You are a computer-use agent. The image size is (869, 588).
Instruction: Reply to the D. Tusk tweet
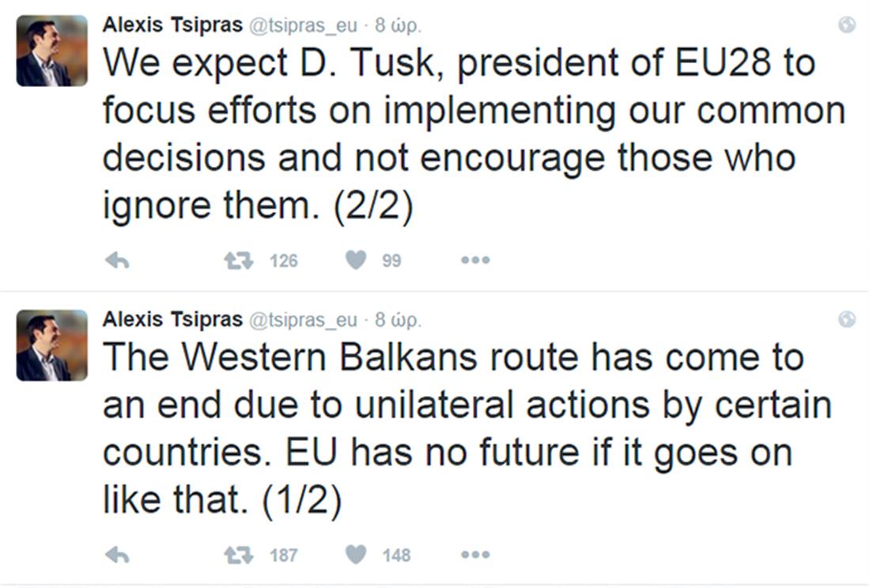pos(117,260)
